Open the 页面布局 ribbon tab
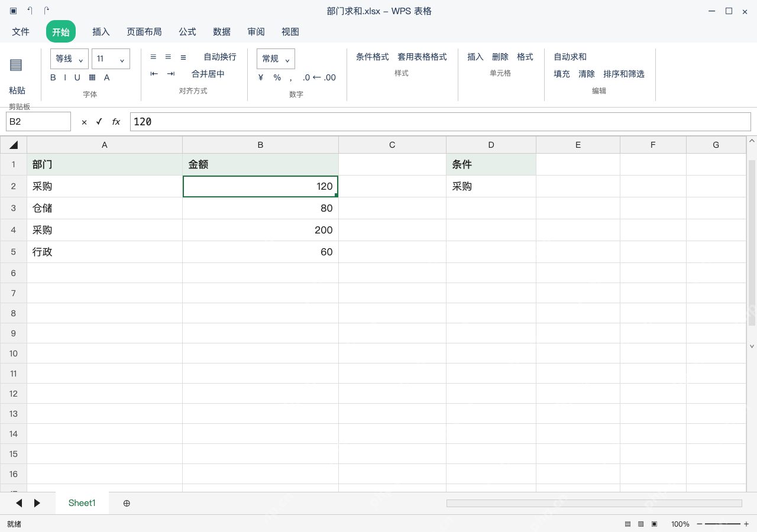The width and height of the screenshot is (757, 532). (x=144, y=32)
